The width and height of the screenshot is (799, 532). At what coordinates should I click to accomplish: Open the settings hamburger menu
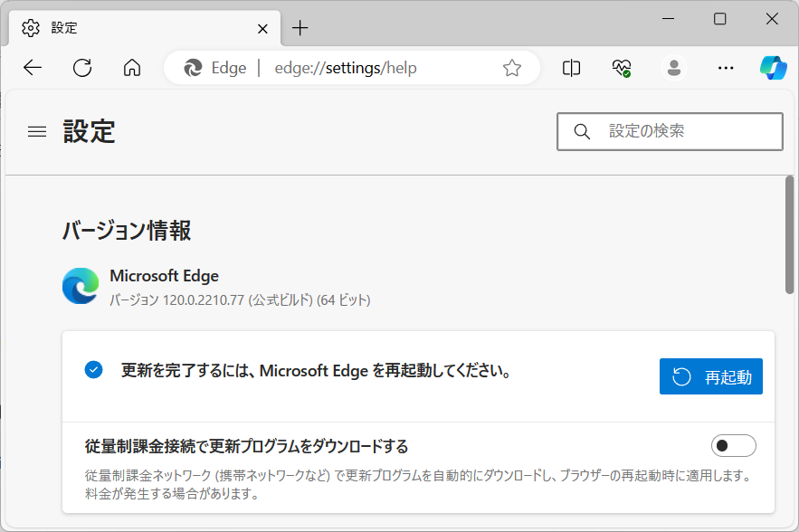pyautogui.click(x=36, y=131)
